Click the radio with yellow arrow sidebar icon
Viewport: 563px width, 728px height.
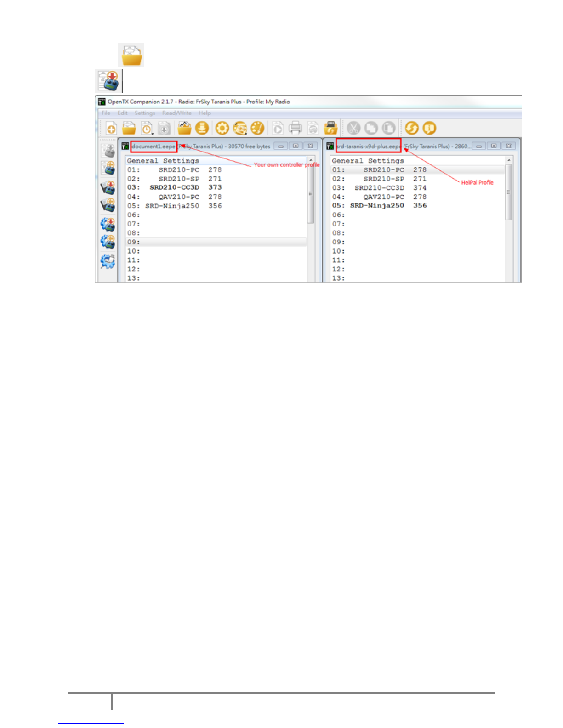click(108, 169)
